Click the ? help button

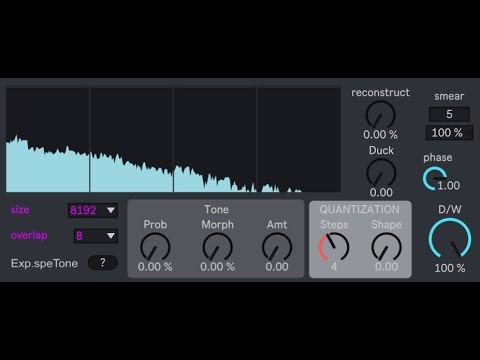coord(103,263)
